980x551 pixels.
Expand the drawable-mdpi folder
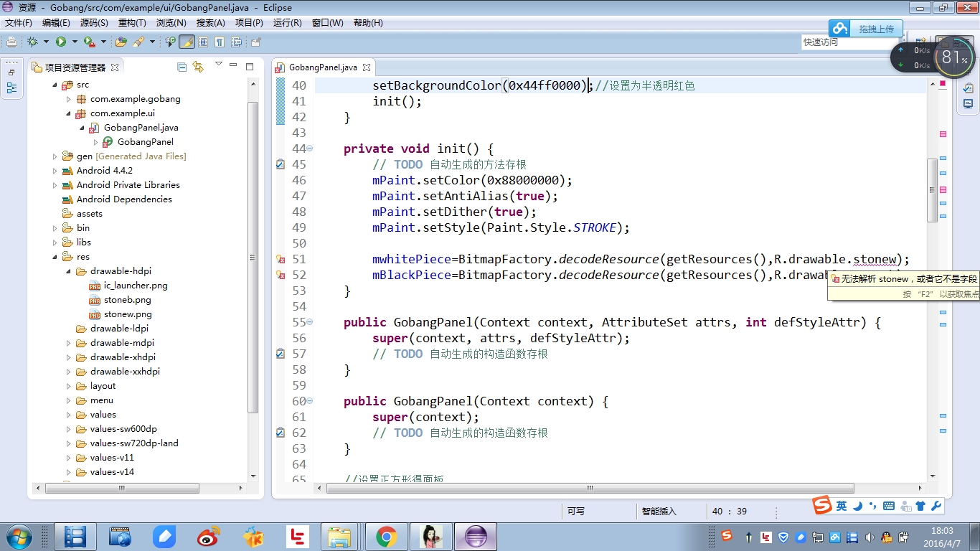point(69,343)
